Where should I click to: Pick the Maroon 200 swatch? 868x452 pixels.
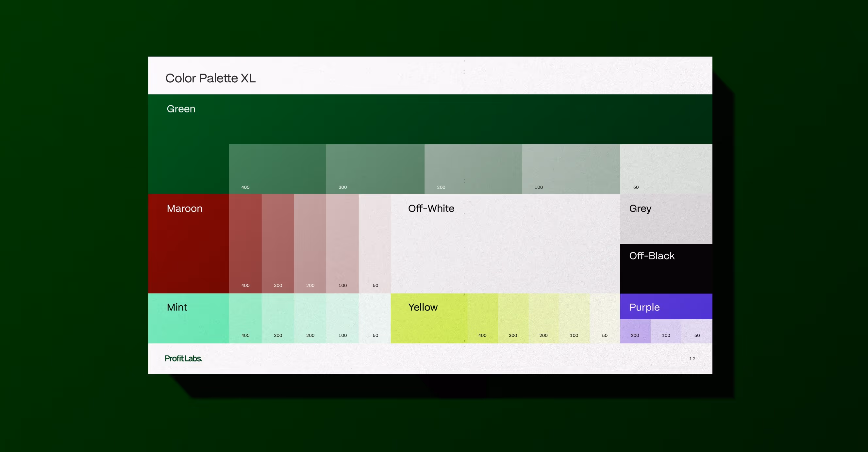point(310,243)
